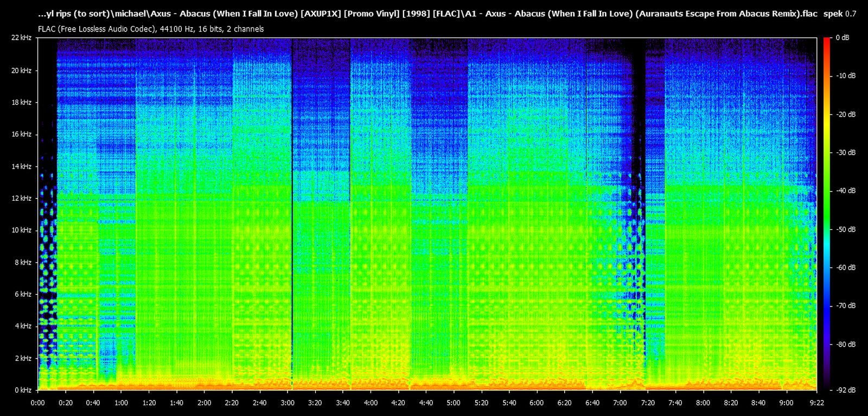Jump to the 7:20 time marker
The width and height of the screenshot is (868, 416).
click(648, 403)
